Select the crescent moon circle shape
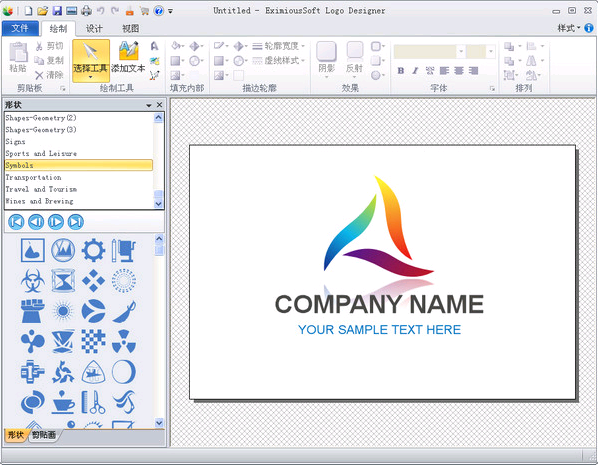 124,372
